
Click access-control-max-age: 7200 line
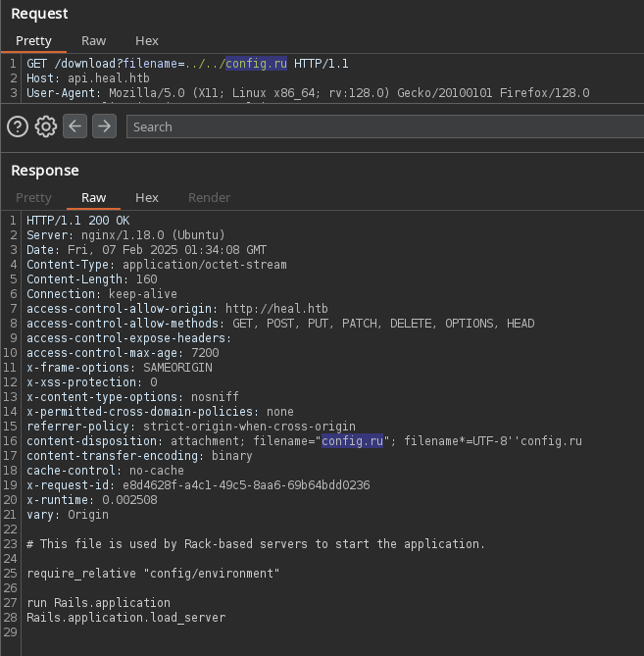click(x=123, y=353)
